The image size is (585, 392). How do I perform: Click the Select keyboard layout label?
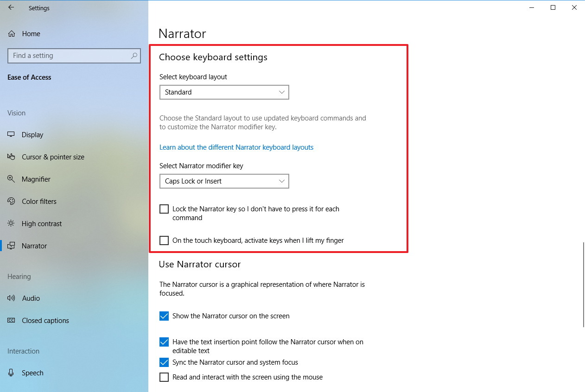[x=193, y=77]
